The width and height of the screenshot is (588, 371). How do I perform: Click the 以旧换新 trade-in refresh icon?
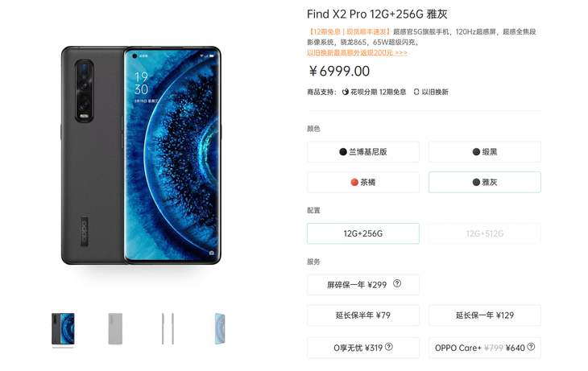click(416, 92)
